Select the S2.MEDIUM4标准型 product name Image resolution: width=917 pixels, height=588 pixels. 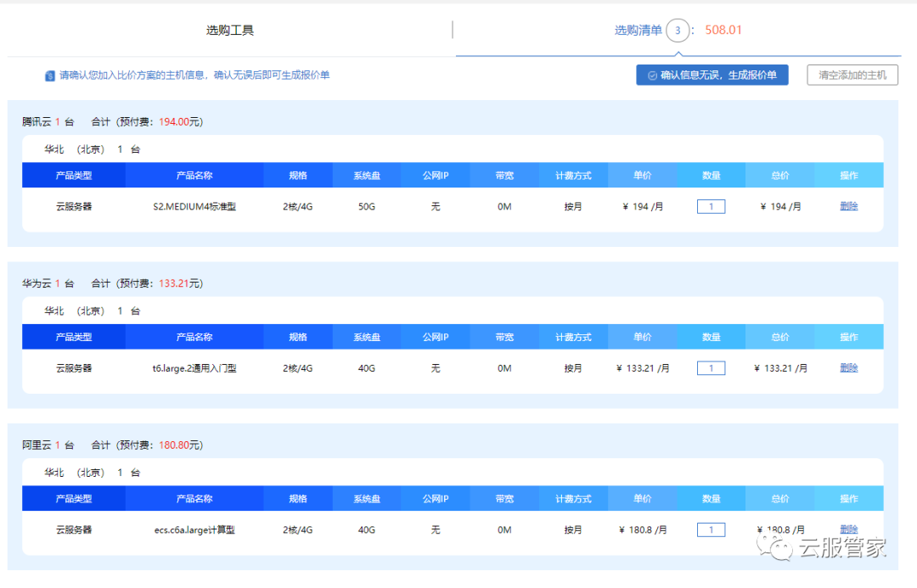click(x=194, y=206)
